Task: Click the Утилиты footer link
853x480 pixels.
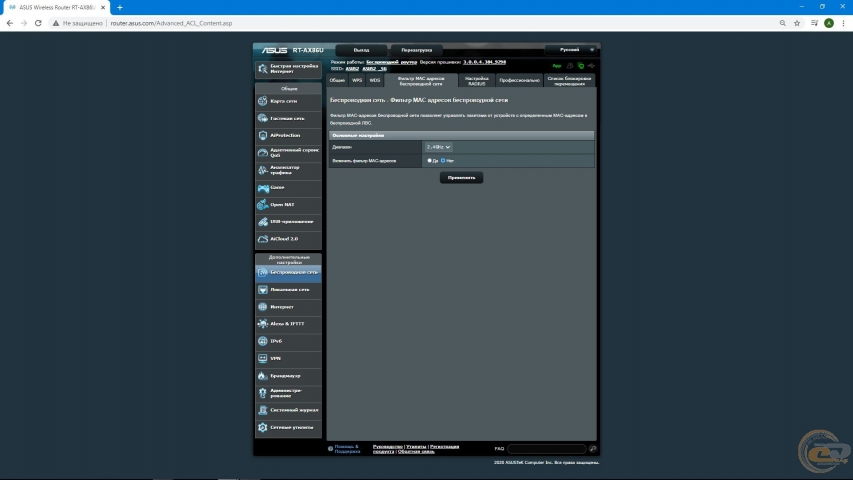Action: 416,447
